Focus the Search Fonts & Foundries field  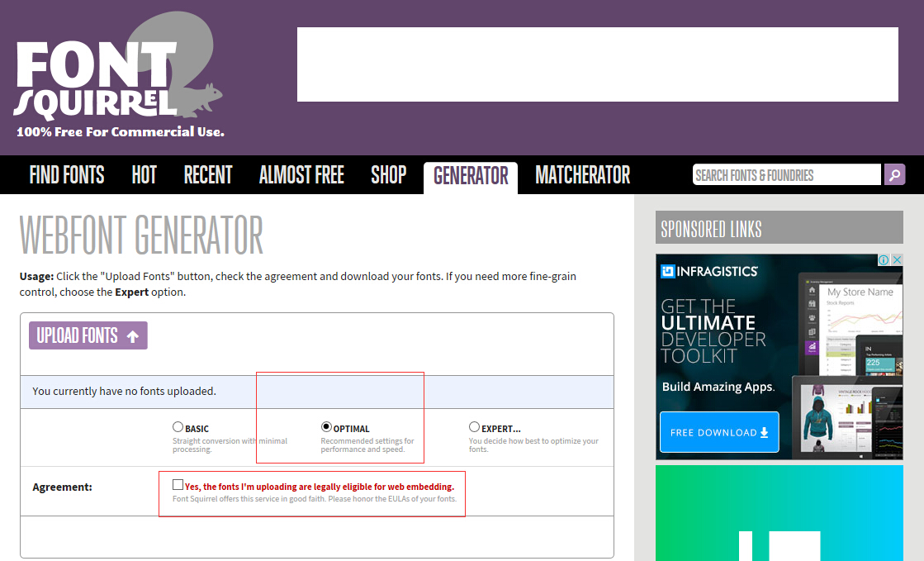coord(786,174)
